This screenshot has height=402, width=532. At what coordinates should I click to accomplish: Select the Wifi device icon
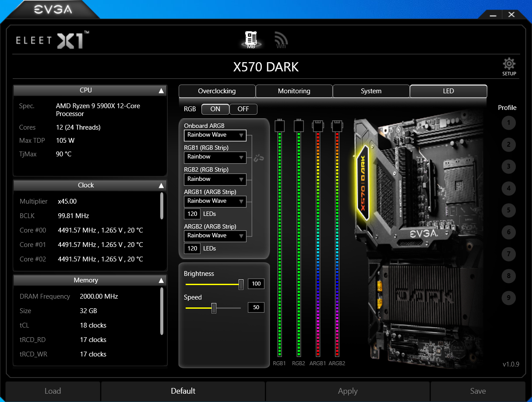tap(281, 40)
